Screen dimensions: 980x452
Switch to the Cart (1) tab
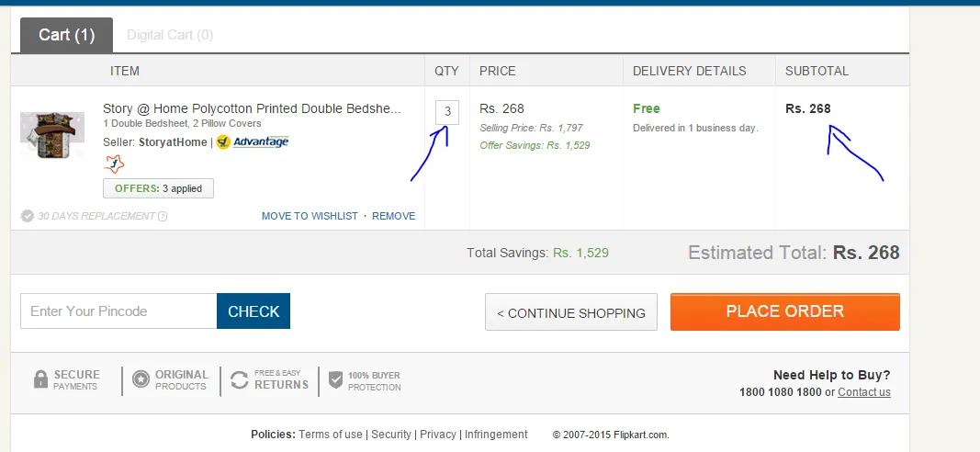pos(67,35)
